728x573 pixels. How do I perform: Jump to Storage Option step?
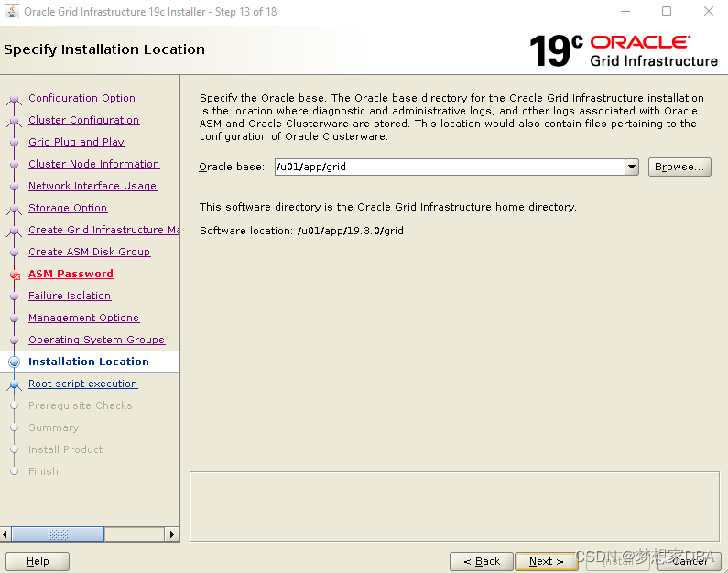point(68,208)
